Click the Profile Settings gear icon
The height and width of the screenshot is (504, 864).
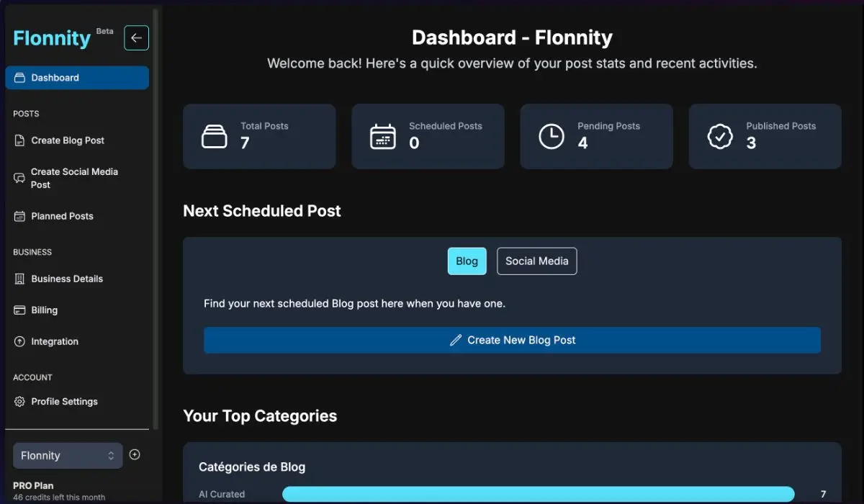pyautogui.click(x=19, y=402)
